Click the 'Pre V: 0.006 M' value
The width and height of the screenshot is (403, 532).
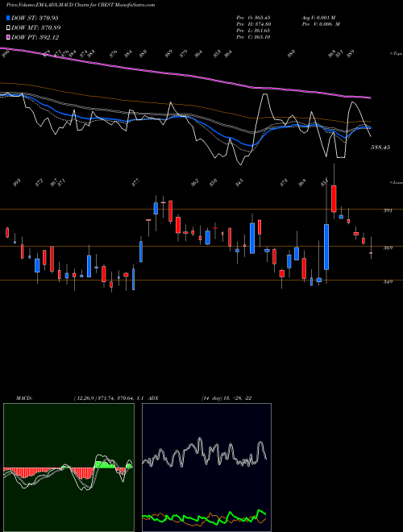pos(321,24)
